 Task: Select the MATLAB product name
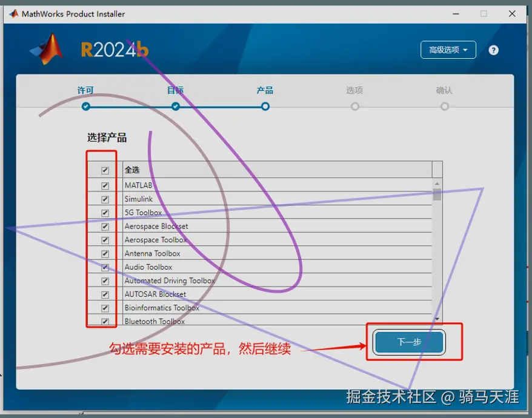click(138, 185)
